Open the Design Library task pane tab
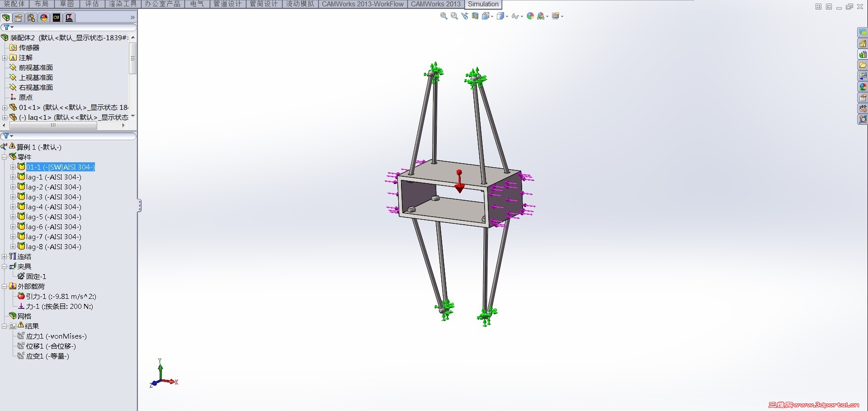Image resolution: width=868 pixels, height=411 pixels. click(x=863, y=54)
